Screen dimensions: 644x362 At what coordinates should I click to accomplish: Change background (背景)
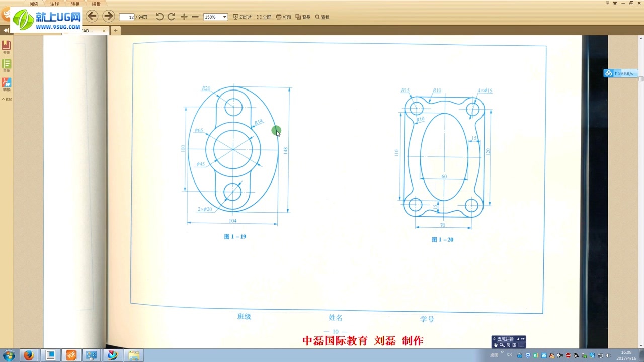pos(303,17)
